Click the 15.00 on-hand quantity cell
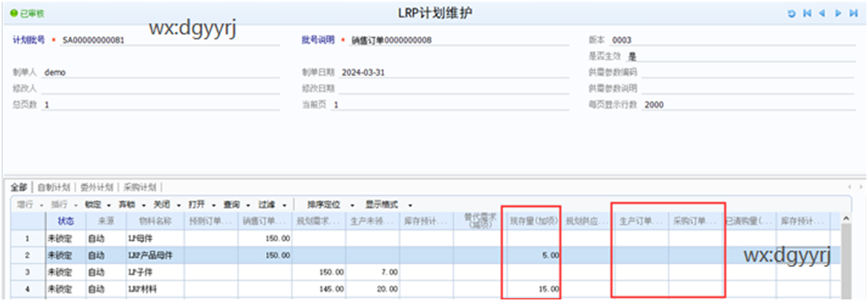The height and width of the screenshot is (301, 868). click(534, 289)
